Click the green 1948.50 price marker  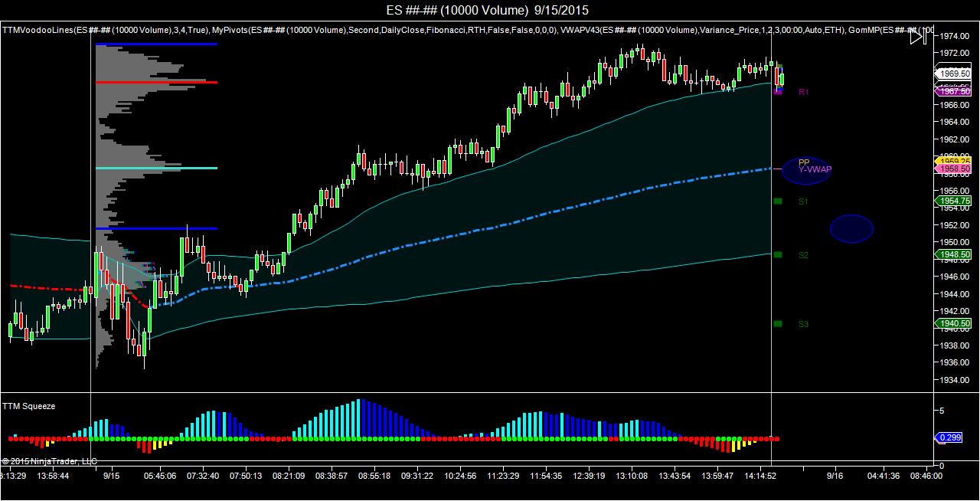[952, 254]
